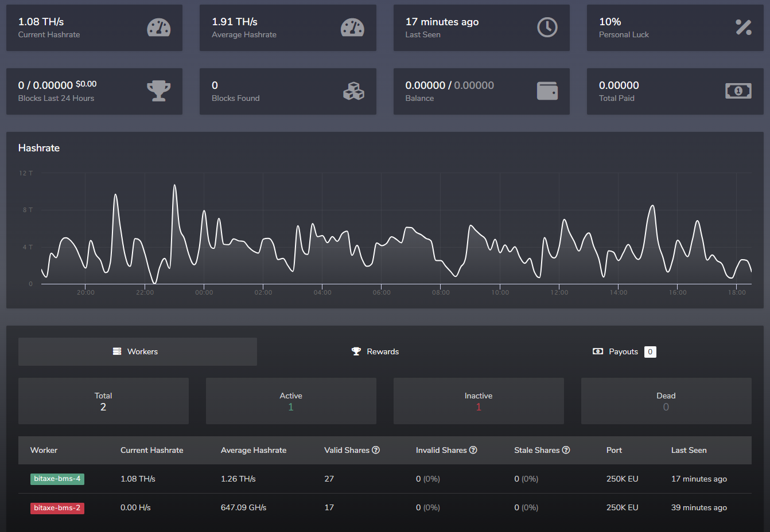Select the bitaxe-bms-2 worker badge

click(x=57, y=508)
